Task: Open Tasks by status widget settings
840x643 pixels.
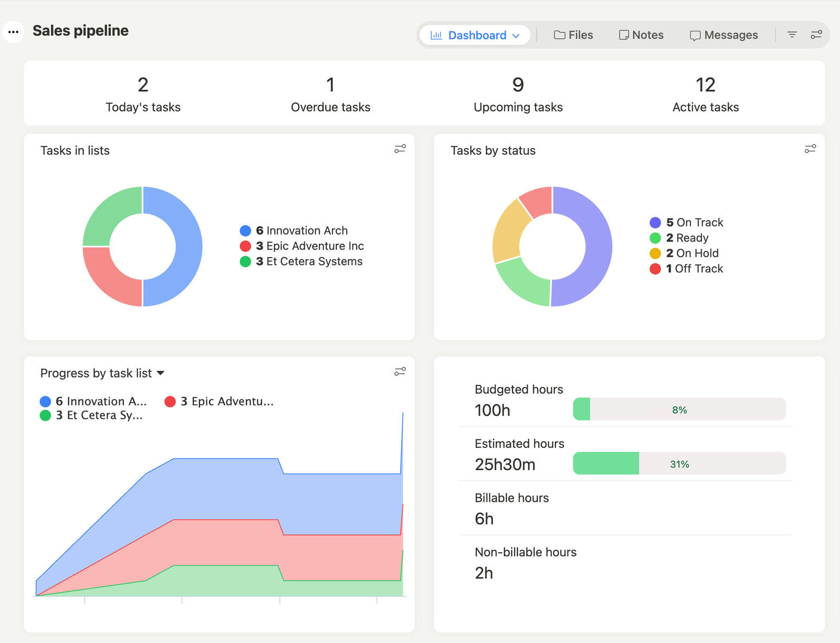Action: point(810,149)
